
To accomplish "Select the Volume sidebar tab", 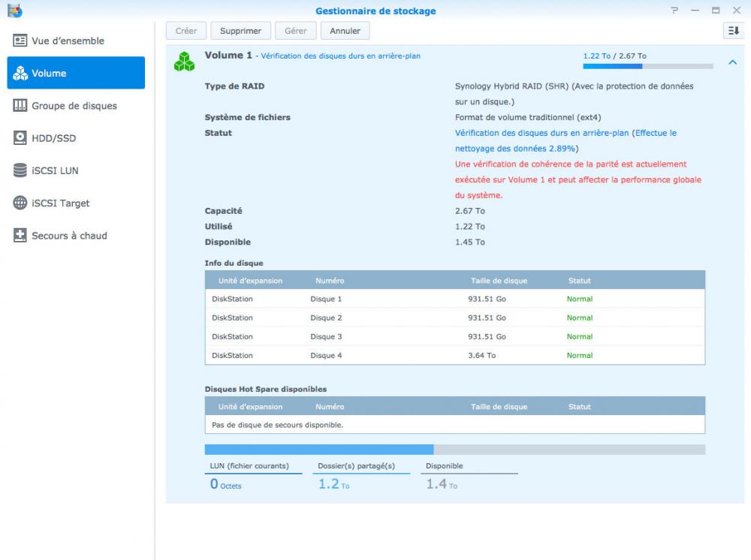I will tap(76, 73).
